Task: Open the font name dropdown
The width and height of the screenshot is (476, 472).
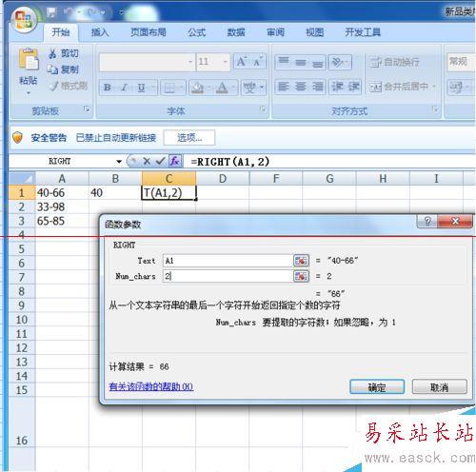Action: point(190,62)
